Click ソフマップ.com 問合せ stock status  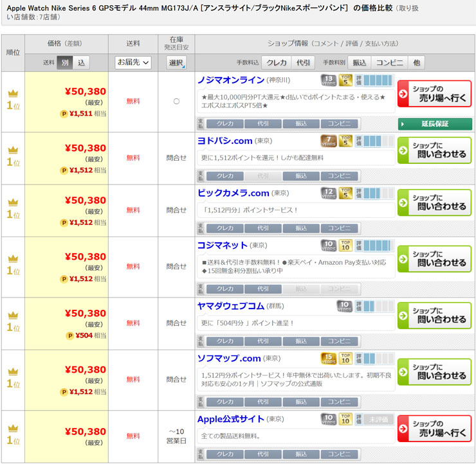(176, 379)
